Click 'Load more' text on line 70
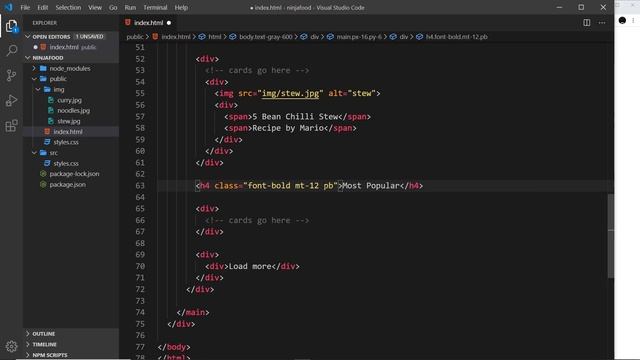 click(250, 267)
